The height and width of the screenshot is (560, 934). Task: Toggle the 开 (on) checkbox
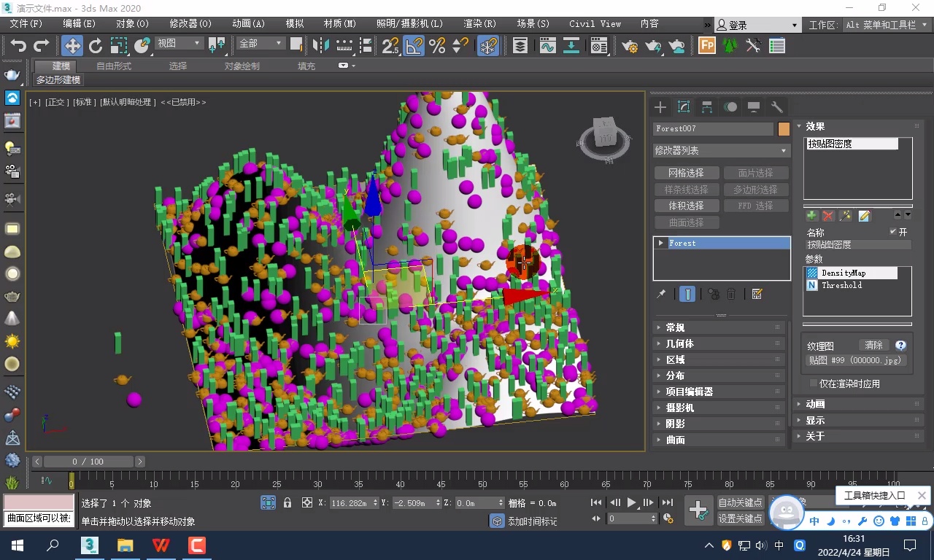893,232
